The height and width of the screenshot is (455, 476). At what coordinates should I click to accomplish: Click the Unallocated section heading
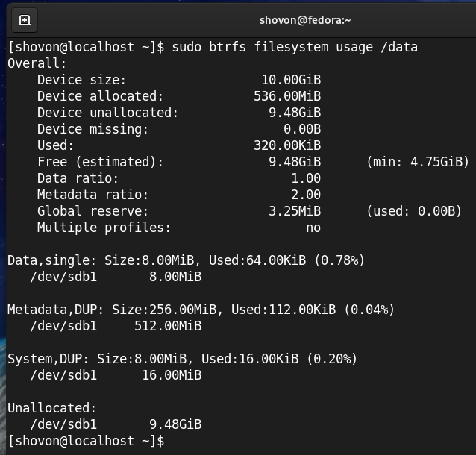click(52, 408)
